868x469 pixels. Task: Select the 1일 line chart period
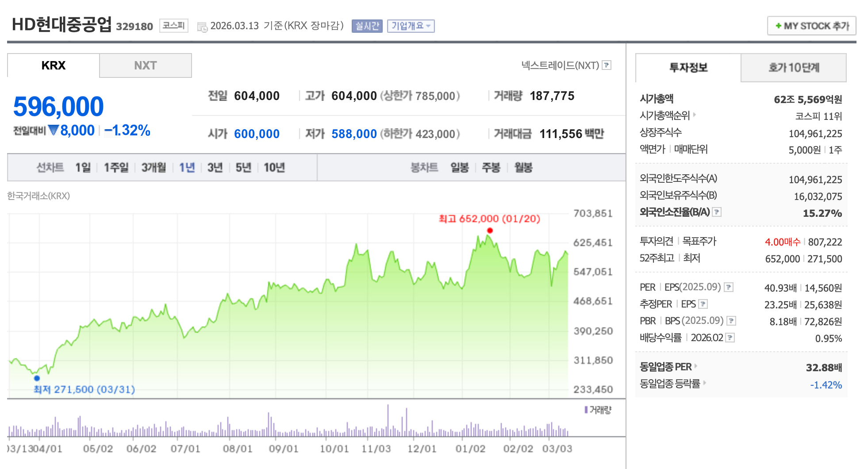[83, 168]
